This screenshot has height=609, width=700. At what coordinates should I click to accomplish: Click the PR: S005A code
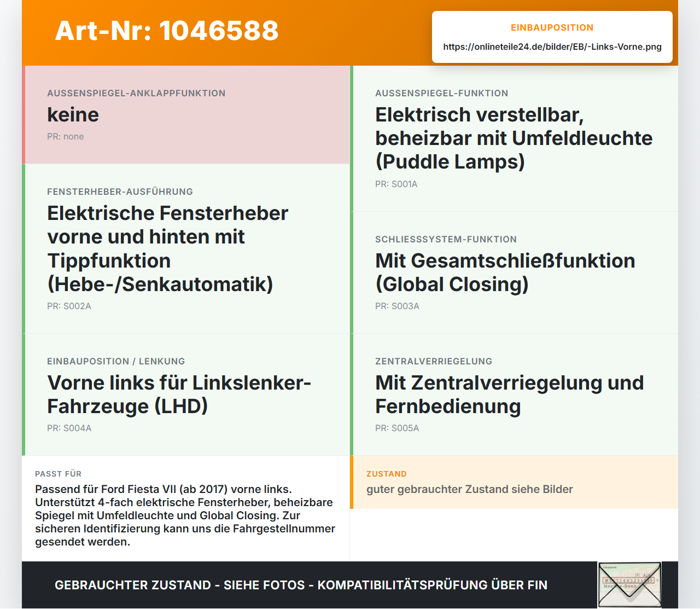point(397,428)
